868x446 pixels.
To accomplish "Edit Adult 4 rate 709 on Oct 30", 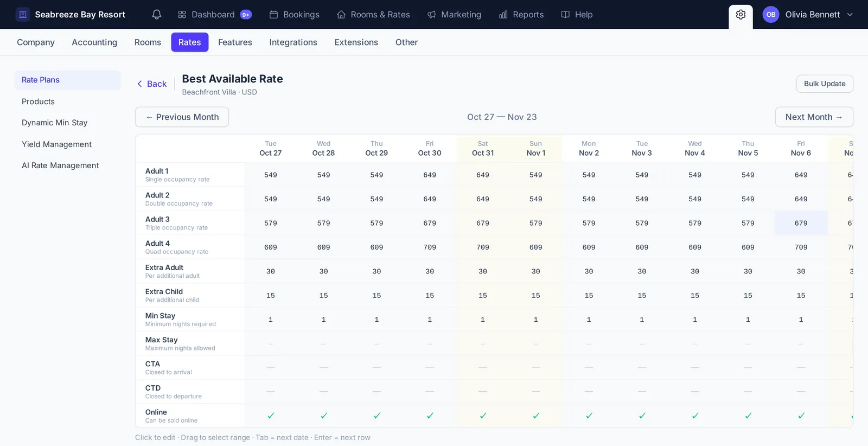I will [430, 247].
